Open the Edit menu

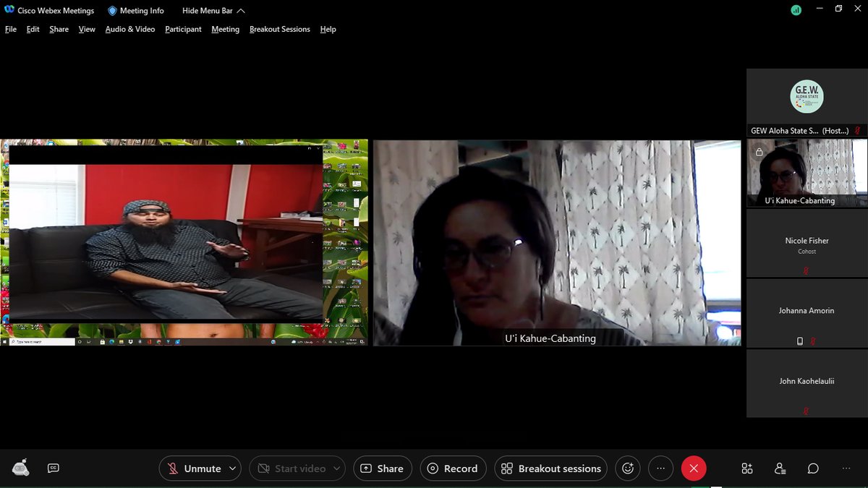(x=33, y=30)
